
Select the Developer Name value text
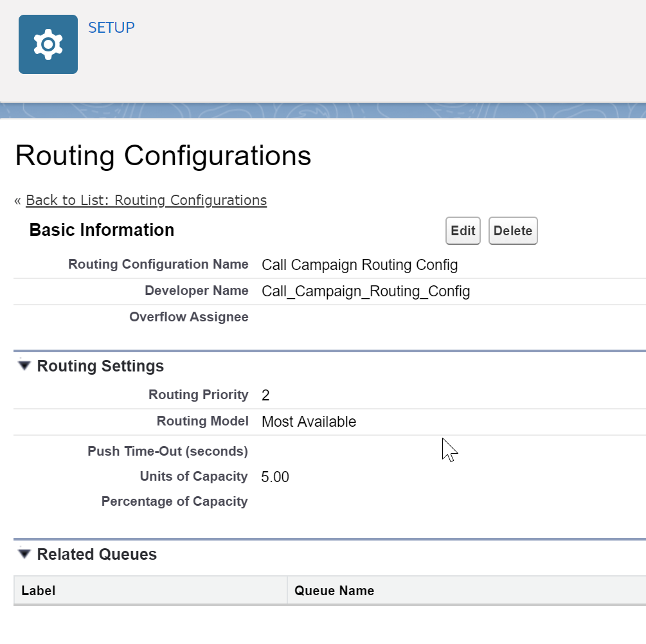pyautogui.click(x=366, y=291)
